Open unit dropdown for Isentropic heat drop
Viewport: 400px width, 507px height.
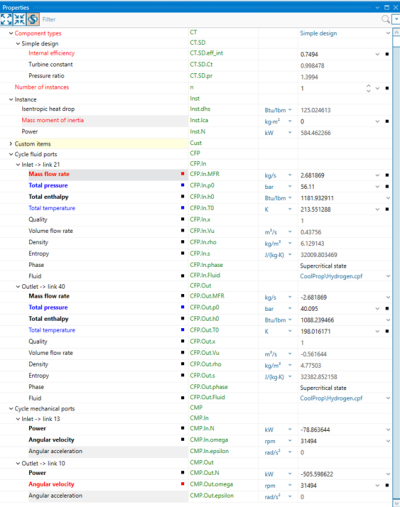(x=290, y=110)
